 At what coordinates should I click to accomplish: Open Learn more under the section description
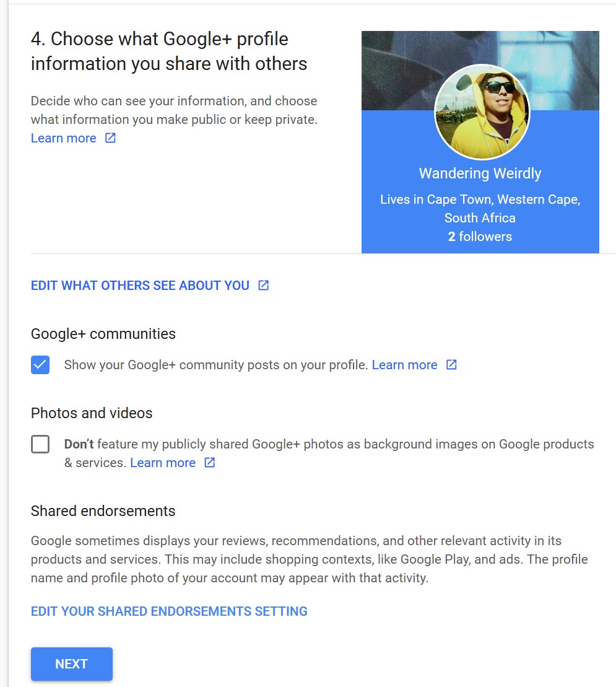coord(64,138)
